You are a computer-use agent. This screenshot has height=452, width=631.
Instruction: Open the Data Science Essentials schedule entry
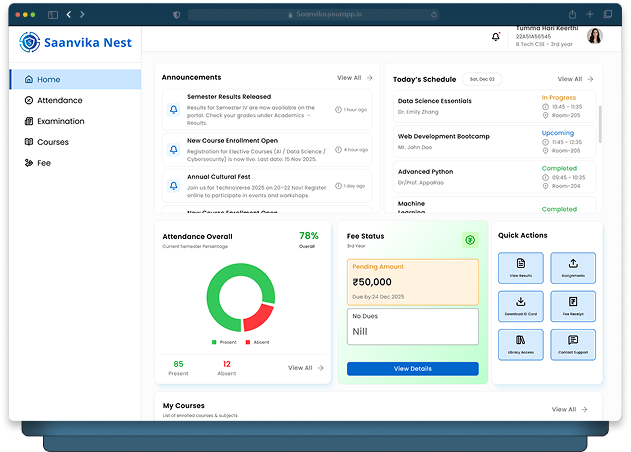tap(495, 106)
